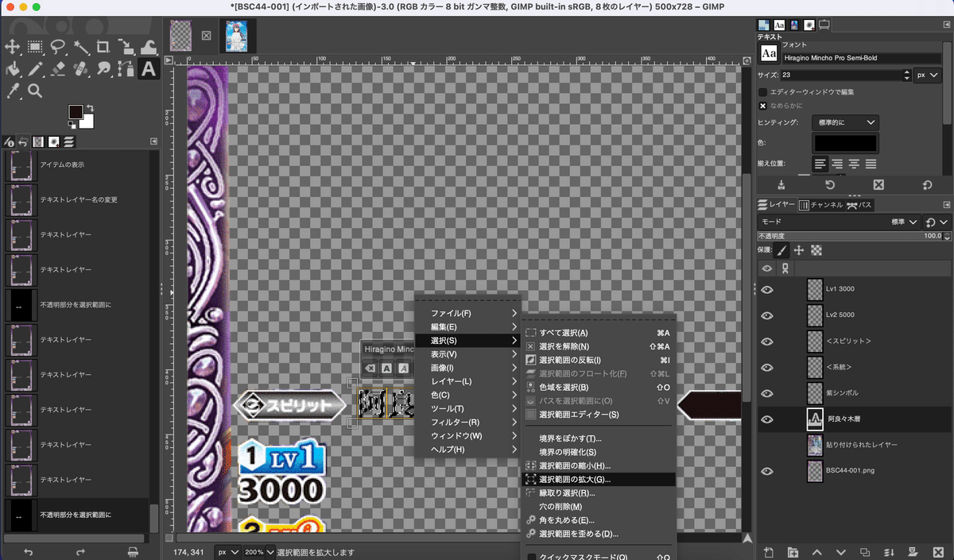Viewport: 954px width, 560px height.
Task: Switch to チャンネル tab
Action: click(x=820, y=205)
